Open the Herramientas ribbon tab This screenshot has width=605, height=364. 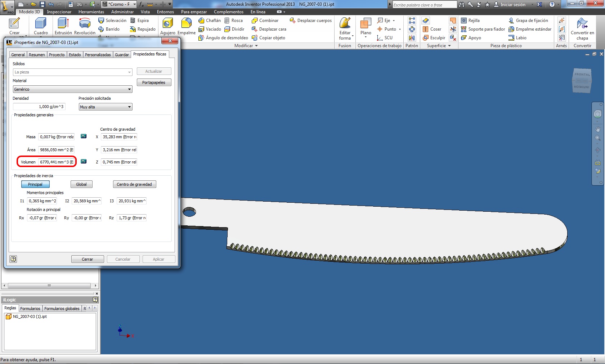point(91,12)
